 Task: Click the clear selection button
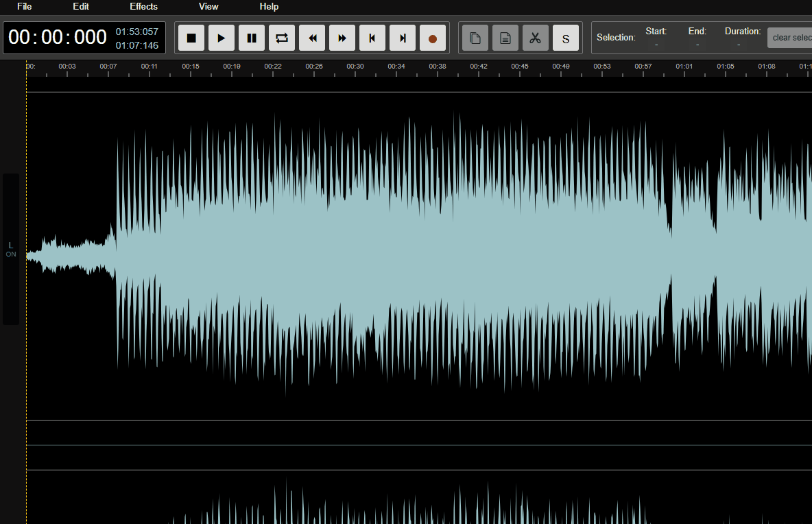790,38
